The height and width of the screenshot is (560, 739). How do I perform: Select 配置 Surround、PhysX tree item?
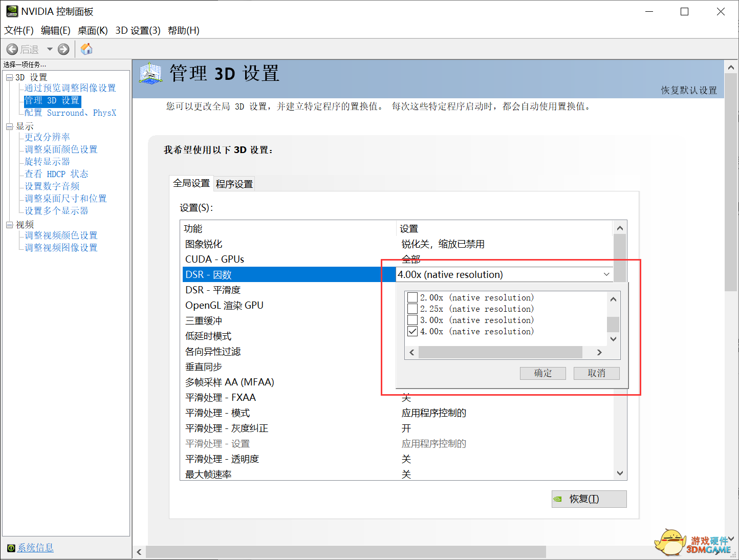coord(70,113)
